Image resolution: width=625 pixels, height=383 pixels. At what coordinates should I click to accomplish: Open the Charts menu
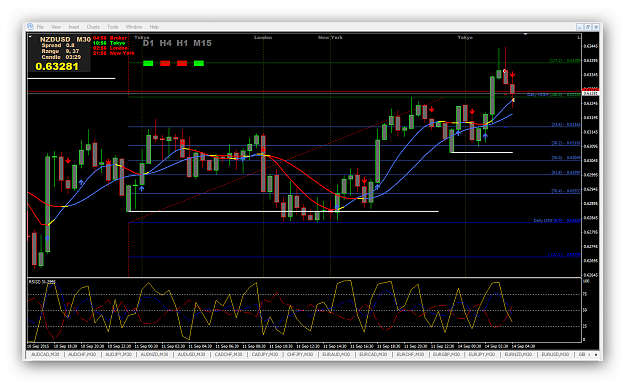click(93, 27)
